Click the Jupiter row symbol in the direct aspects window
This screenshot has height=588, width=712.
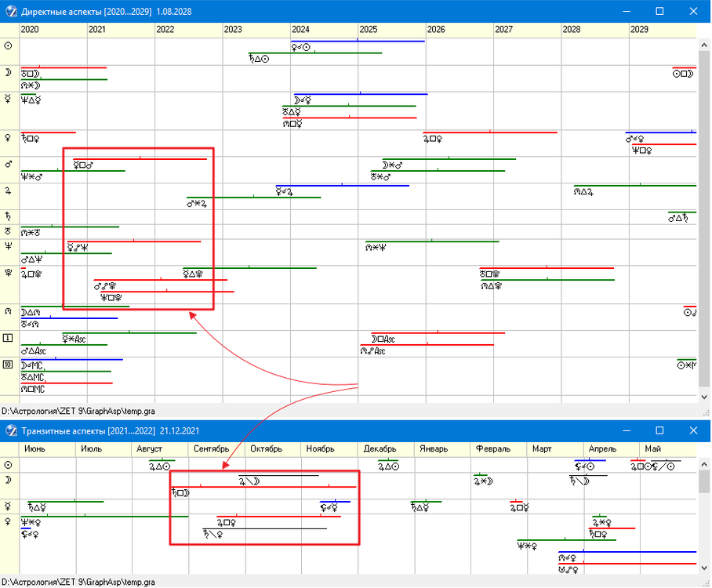tap(8, 191)
